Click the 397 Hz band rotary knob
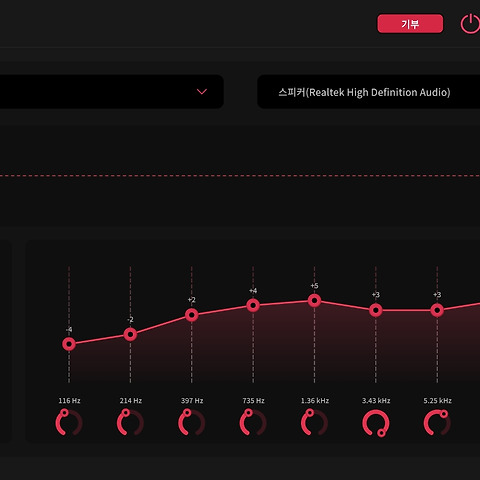This screenshot has width=480, height=480. [x=192, y=423]
